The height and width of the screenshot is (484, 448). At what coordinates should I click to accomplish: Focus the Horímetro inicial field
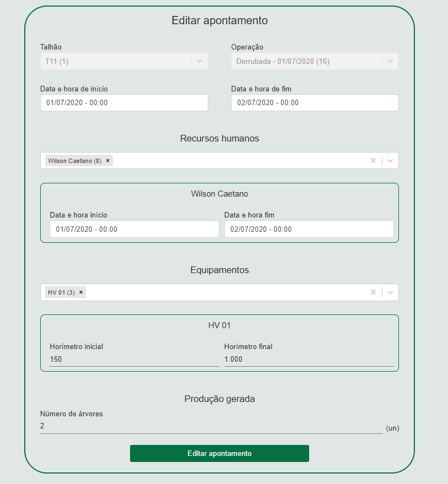tap(134, 359)
